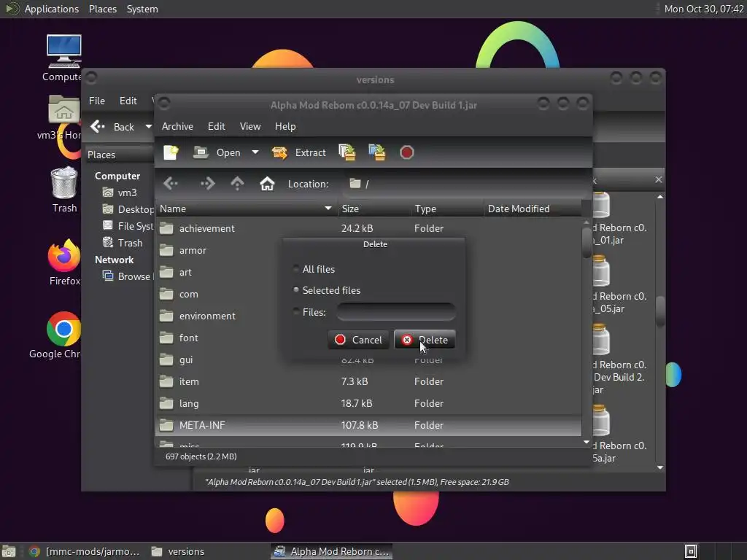The height and width of the screenshot is (560, 747).
Task: Open the System menu in top panel
Action: coord(142,9)
